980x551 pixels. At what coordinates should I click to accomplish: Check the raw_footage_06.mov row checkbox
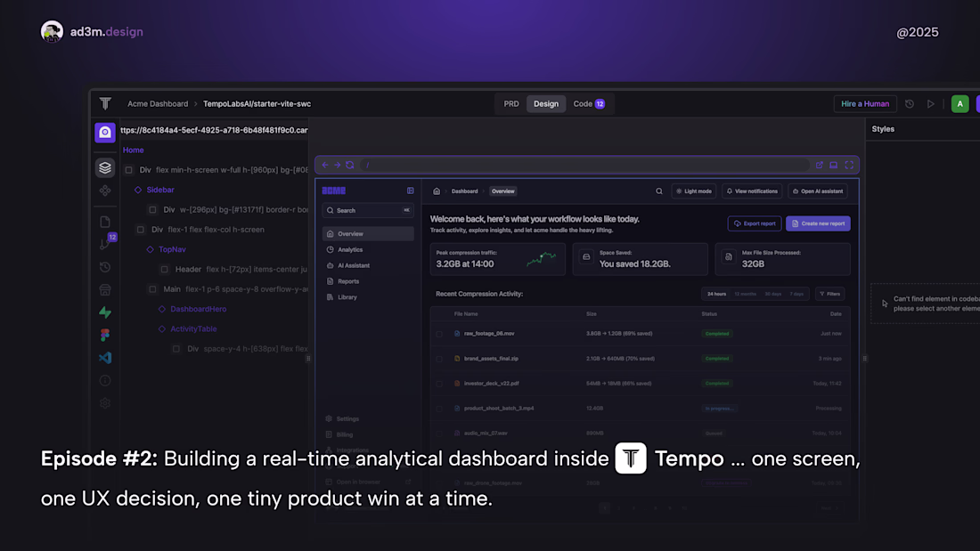tap(439, 334)
